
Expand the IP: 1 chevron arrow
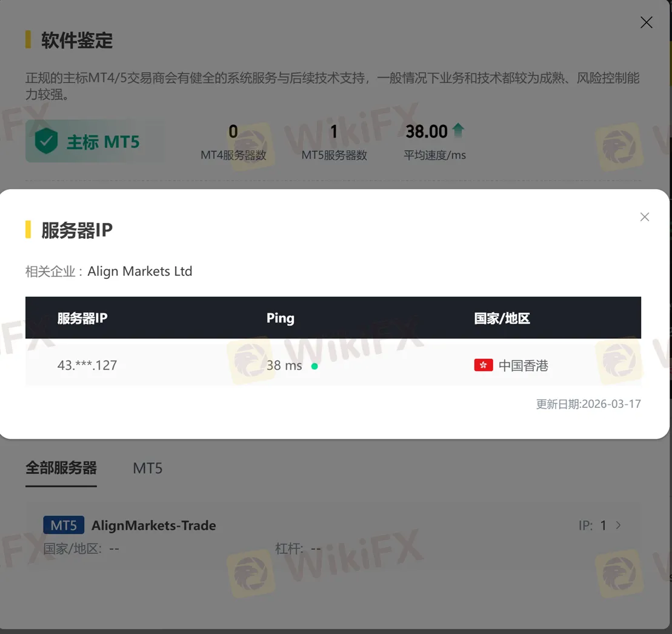[618, 525]
